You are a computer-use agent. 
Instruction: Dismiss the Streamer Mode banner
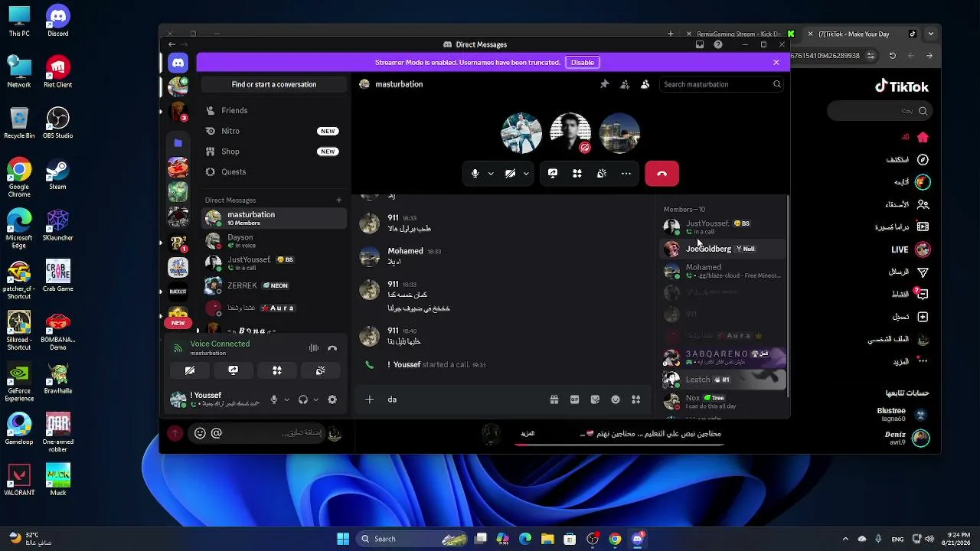[x=776, y=63]
